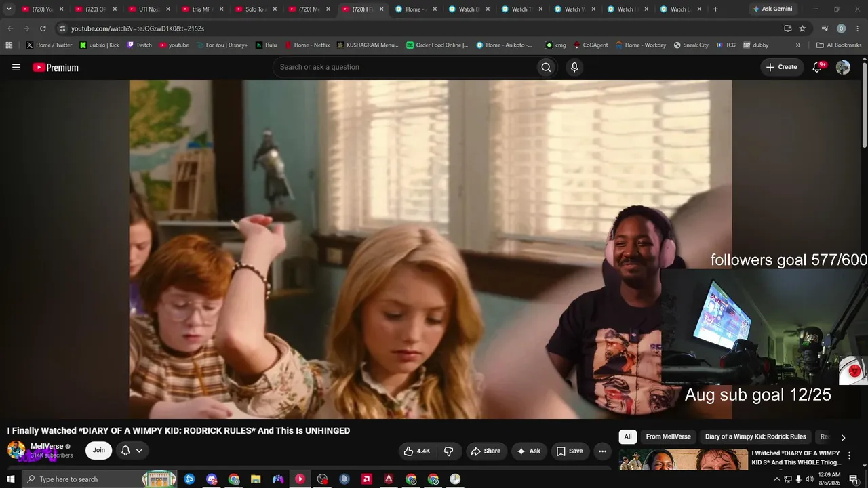Image resolution: width=868 pixels, height=488 pixels.
Task: Open the YouTube guide hamburger menu
Action: (16, 67)
